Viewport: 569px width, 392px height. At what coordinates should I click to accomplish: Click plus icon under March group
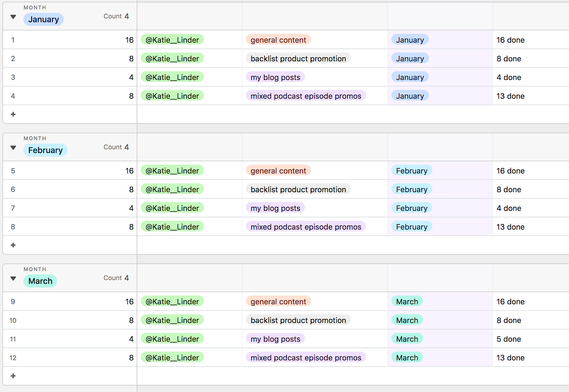pos(13,376)
